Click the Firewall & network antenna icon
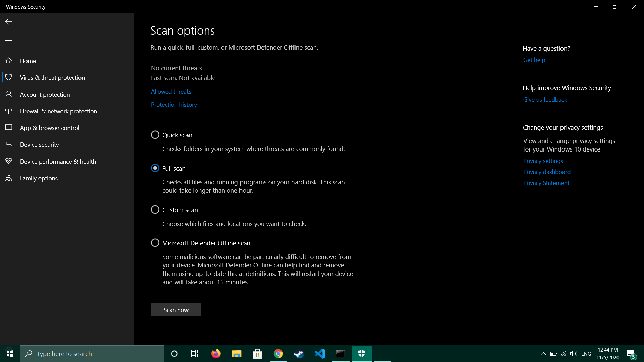644x362 pixels. click(9, 111)
